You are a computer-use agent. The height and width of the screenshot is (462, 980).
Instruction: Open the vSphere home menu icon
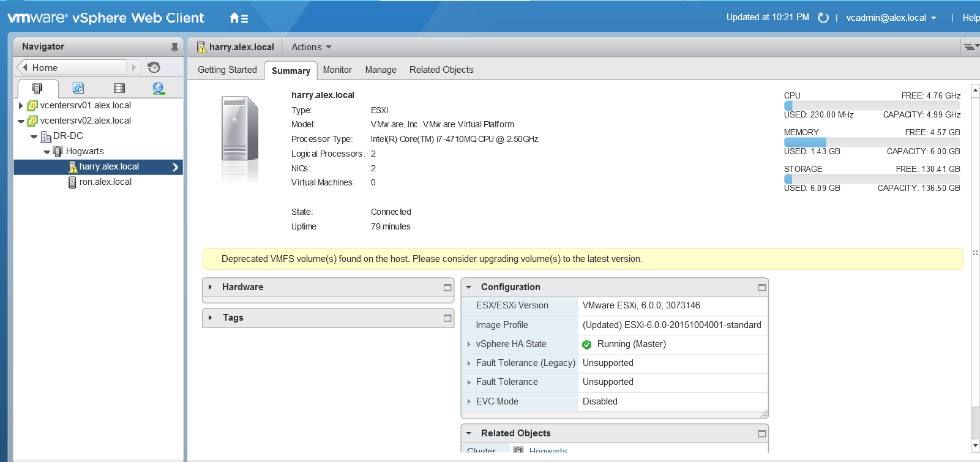[x=238, y=18]
